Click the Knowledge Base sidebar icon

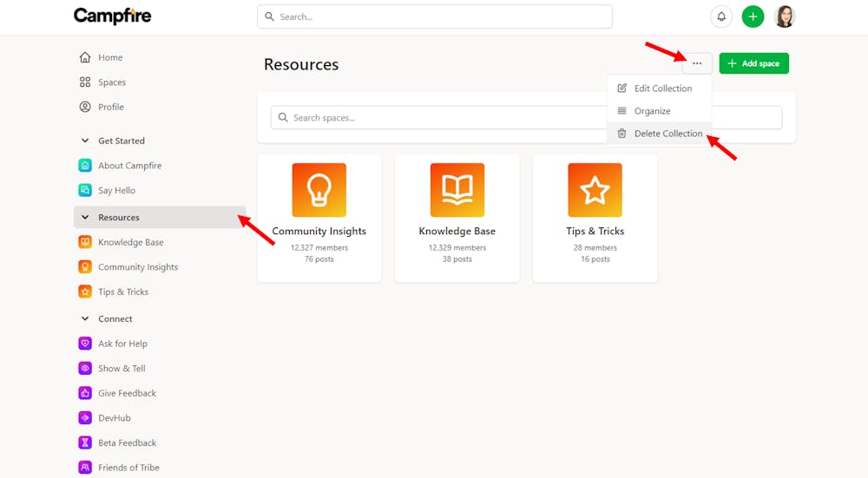tap(85, 242)
